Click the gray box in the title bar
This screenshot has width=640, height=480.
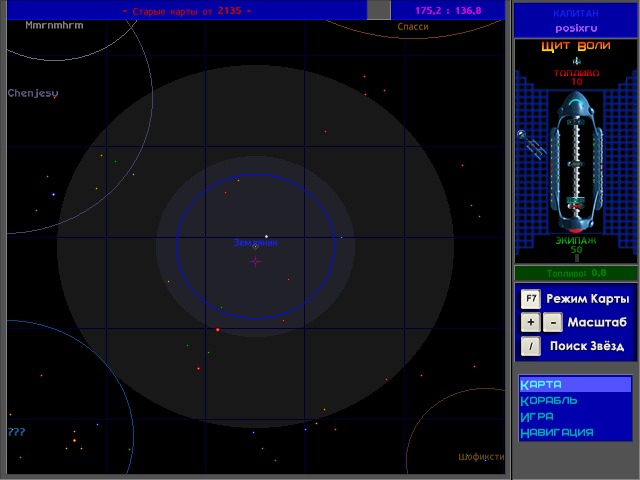379,10
